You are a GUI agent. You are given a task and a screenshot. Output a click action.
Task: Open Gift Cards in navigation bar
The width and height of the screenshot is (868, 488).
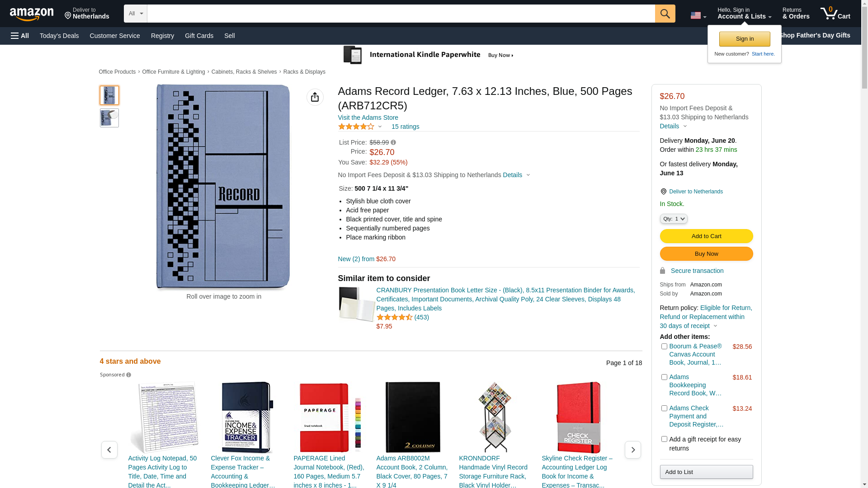pos(199,36)
